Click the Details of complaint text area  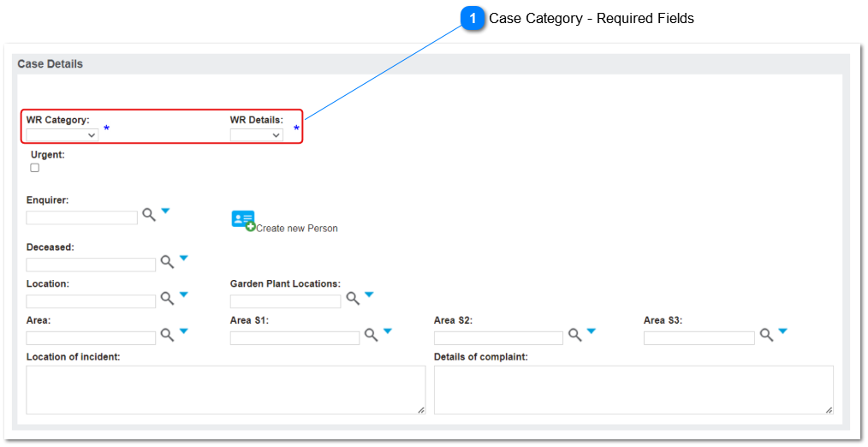[x=633, y=390]
